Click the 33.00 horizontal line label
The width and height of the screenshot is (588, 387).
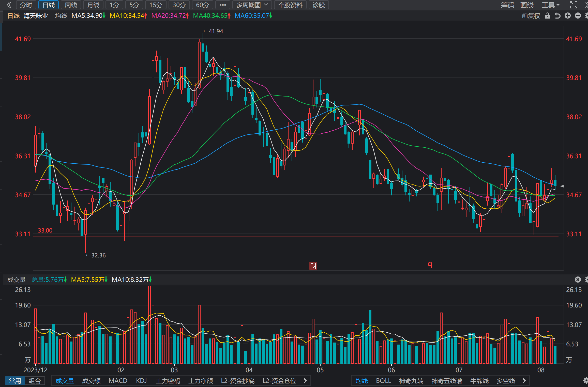click(x=45, y=230)
